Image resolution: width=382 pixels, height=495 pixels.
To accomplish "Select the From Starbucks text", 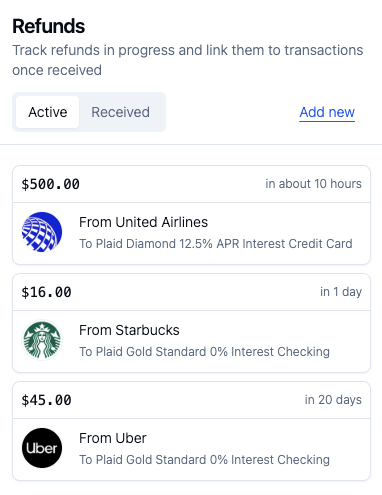I will pyautogui.click(x=129, y=330).
